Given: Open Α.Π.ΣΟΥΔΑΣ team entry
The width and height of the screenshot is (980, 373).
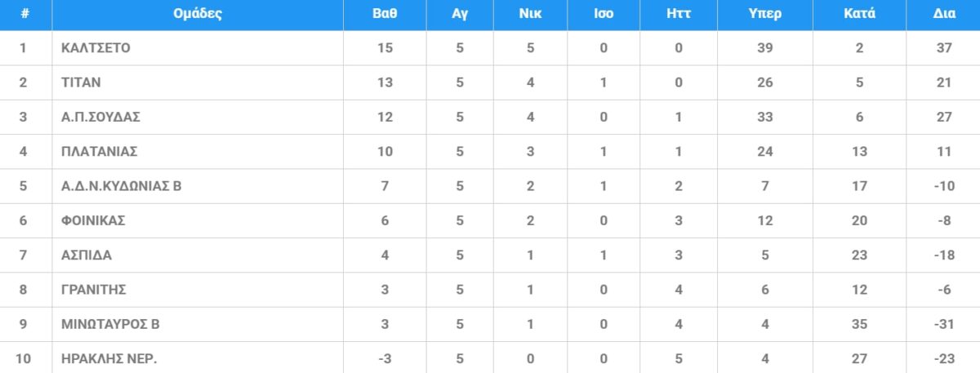Looking at the screenshot, I should coord(100,117).
